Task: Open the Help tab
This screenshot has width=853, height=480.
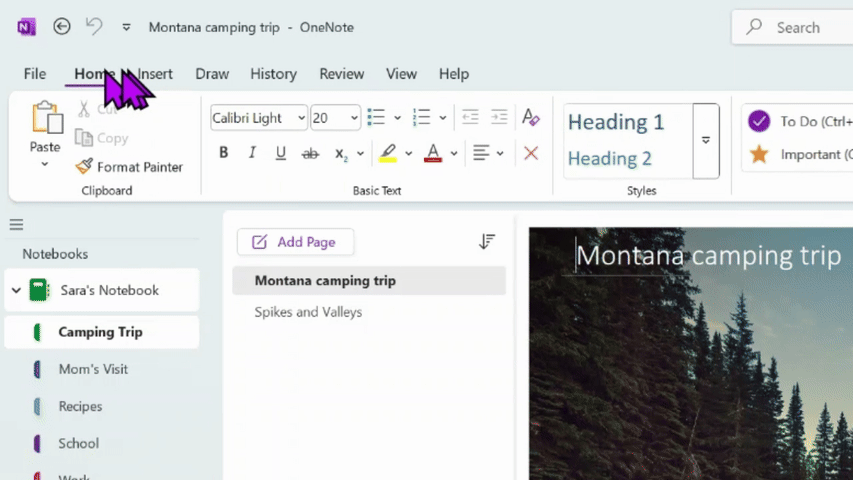Action: click(x=454, y=73)
